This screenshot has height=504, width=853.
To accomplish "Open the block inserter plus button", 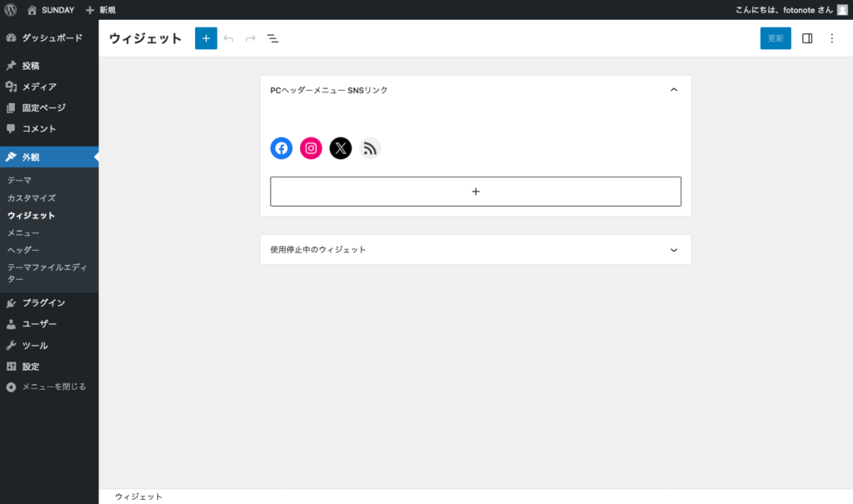I will point(206,38).
